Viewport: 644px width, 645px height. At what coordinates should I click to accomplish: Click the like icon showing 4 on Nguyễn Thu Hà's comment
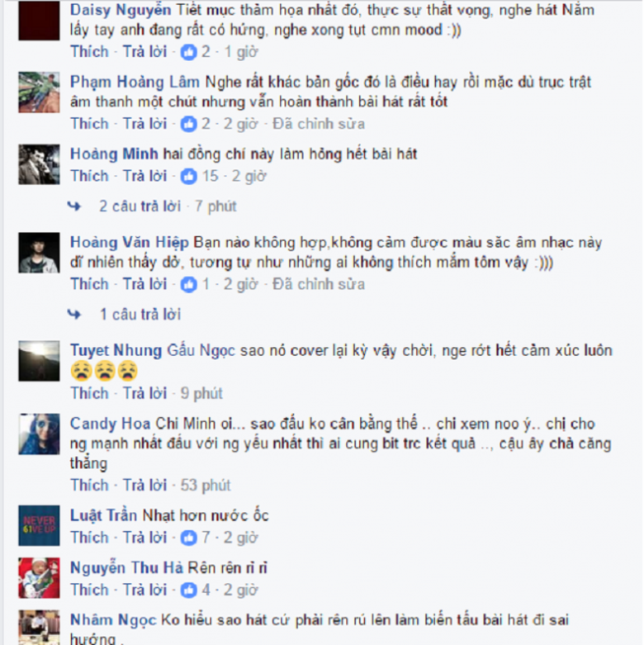coord(189,590)
